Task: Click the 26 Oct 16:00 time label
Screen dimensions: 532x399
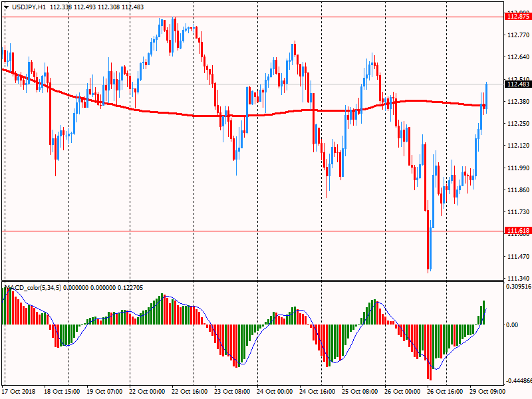Action: 445,392
